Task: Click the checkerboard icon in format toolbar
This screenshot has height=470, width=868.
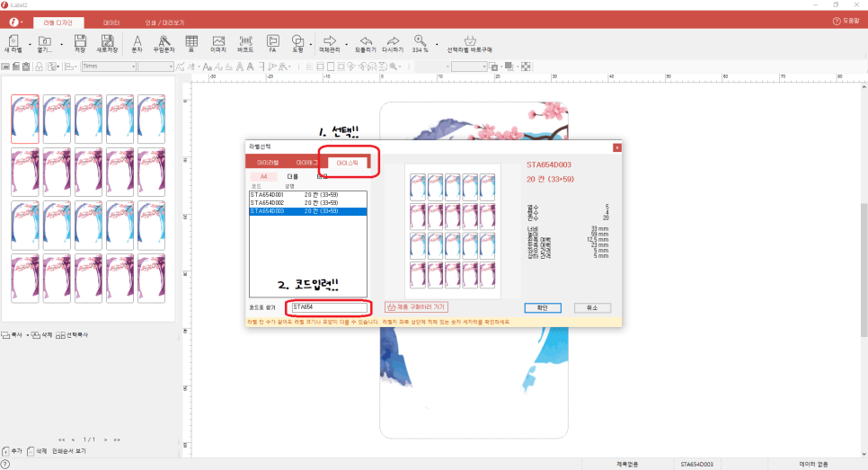Action: coord(526,67)
